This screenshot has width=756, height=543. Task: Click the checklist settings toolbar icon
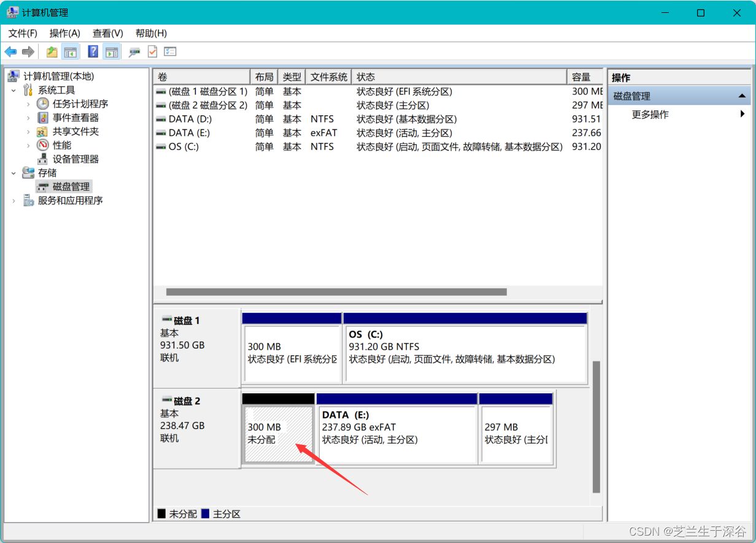(170, 52)
